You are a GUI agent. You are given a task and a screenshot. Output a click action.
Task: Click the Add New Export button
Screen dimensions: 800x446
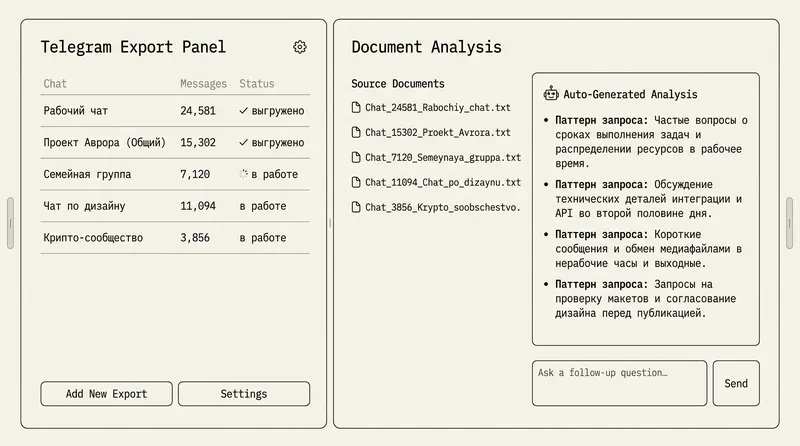pos(107,394)
